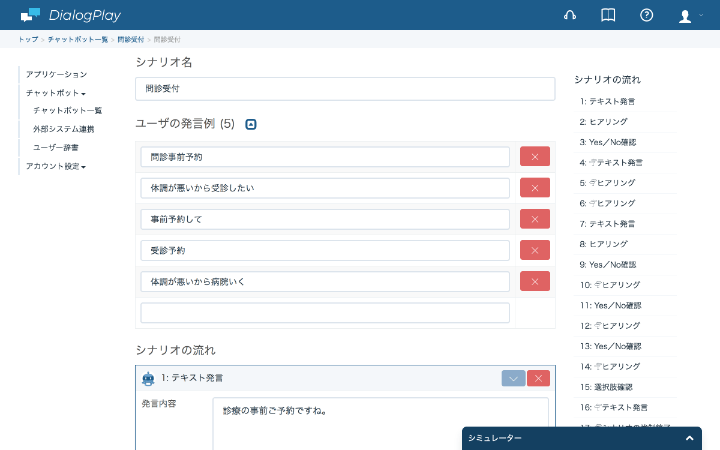720x450 pixels.
Task: Expand チャットボット sidebar menu
Action: [56, 93]
